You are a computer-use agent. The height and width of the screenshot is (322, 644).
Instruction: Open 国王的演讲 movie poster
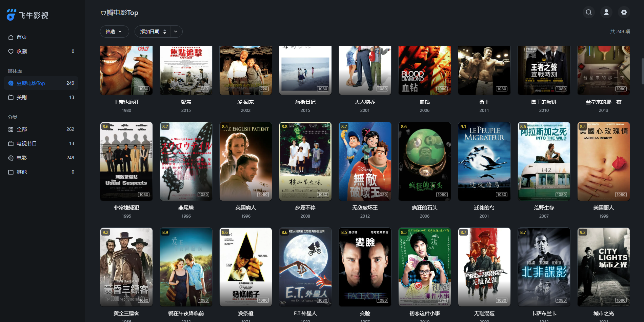[x=544, y=70]
